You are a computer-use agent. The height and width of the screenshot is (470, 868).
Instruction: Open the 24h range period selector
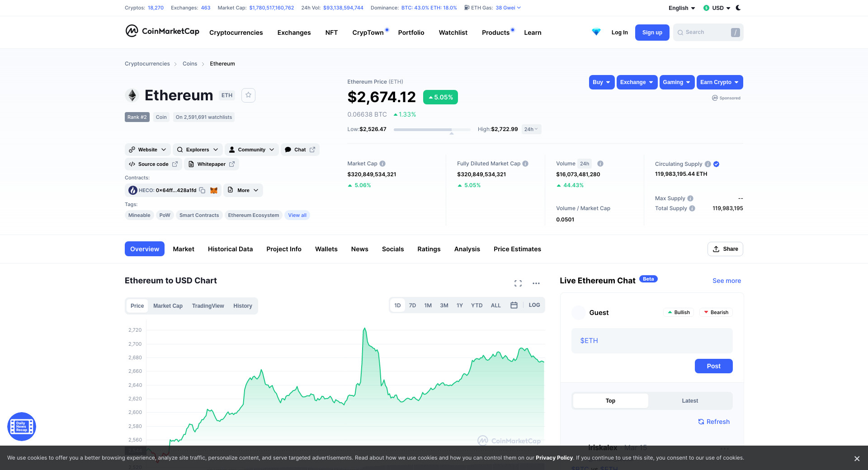click(531, 129)
